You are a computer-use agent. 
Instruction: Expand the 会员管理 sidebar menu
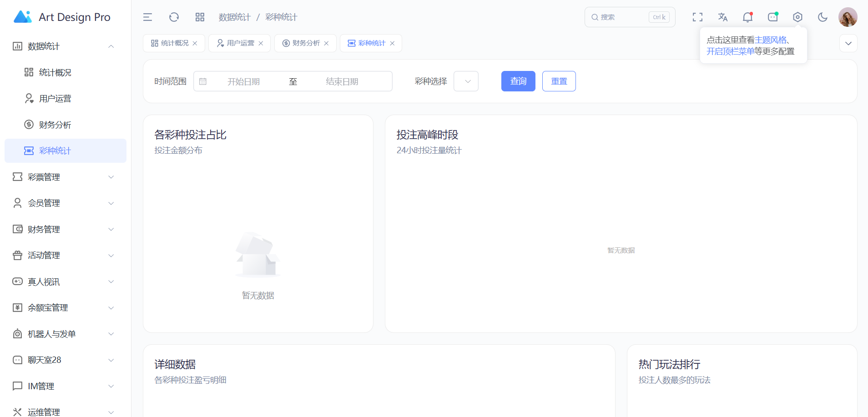63,203
